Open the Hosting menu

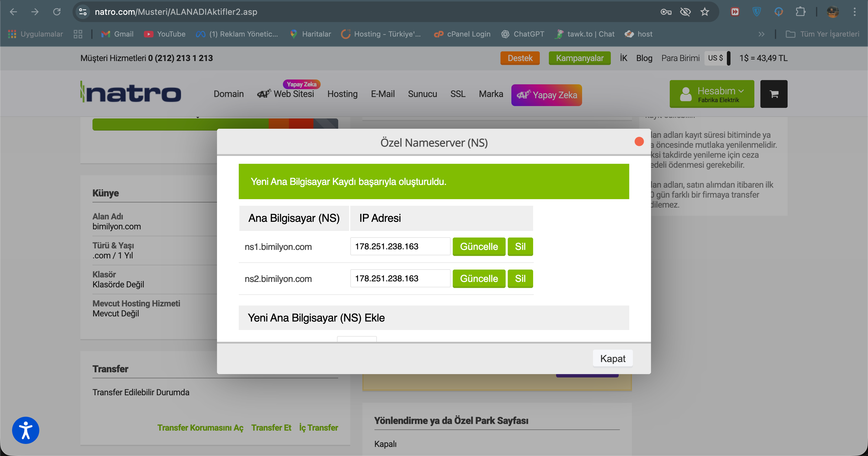click(342, 94)
